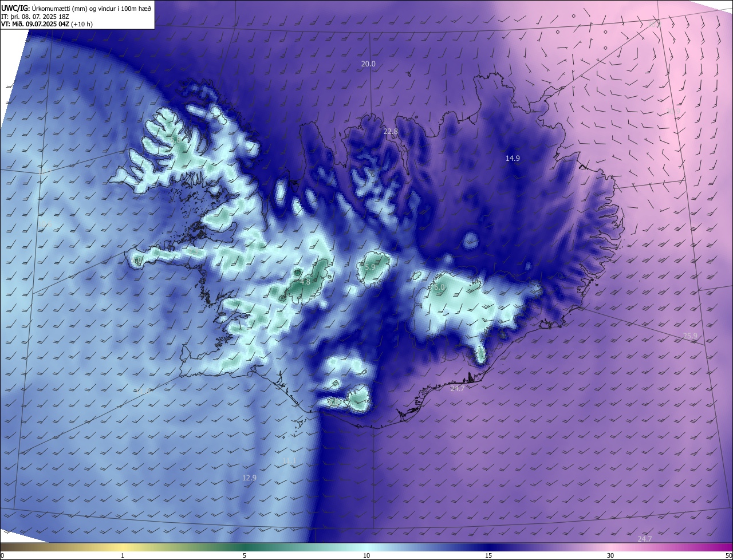Image resolution: width=733 pixels, height=560 pixels.
Task: Click the 0 tick on the colour scale
Action: coord(2,555)
